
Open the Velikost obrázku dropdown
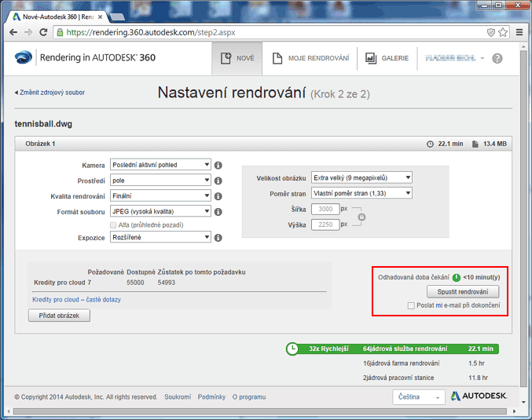tap(361, 177)
